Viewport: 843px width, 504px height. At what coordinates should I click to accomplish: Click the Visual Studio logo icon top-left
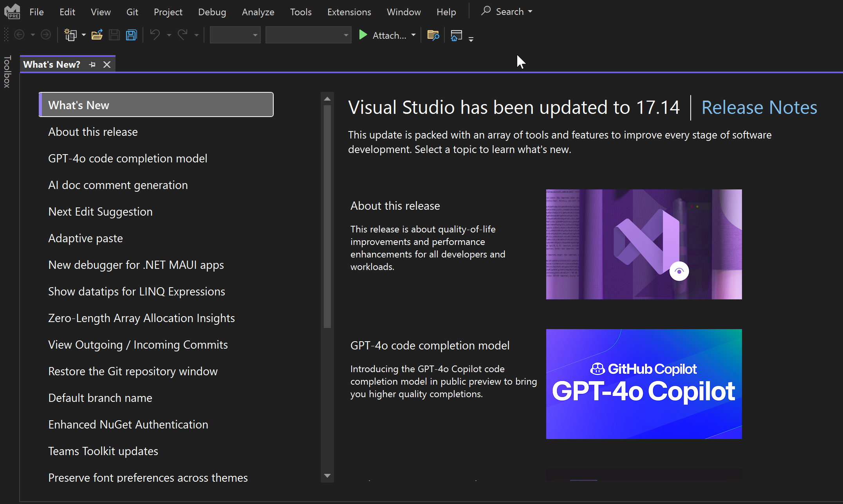click(12, 11)
